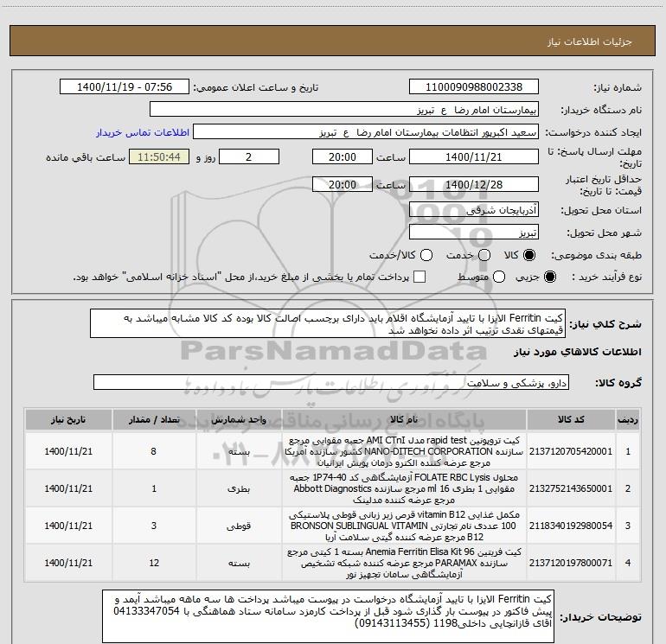
Task: Click the کد کالا column header
Action: click(571, 419)
